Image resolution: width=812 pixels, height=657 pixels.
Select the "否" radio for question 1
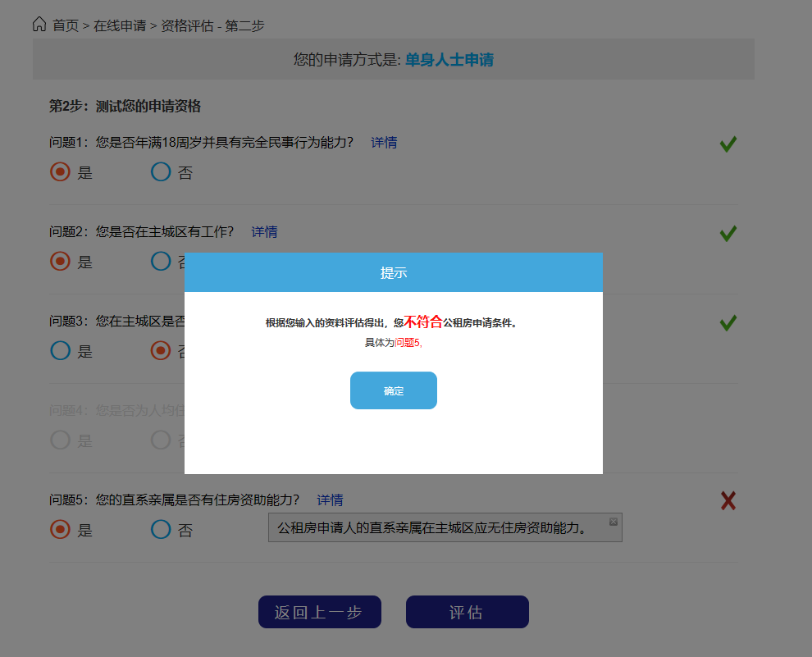click(161, 171)
